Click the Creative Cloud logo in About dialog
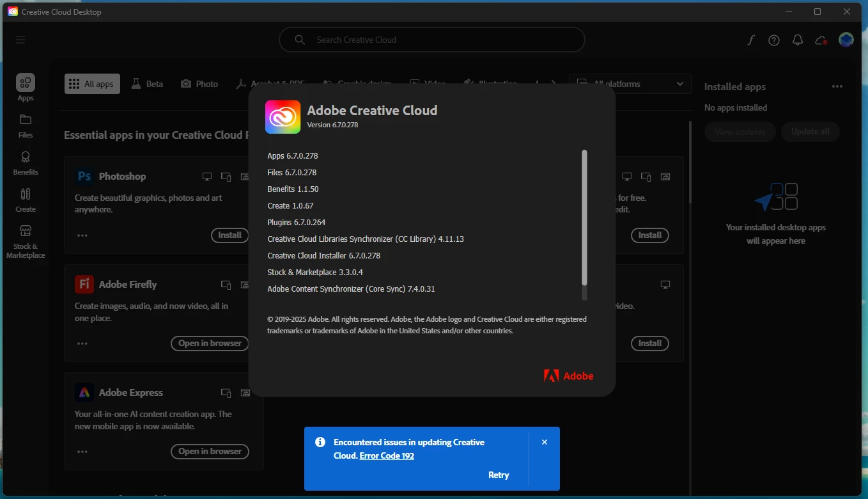Screen dimensions: 868x499 (283, 117)
